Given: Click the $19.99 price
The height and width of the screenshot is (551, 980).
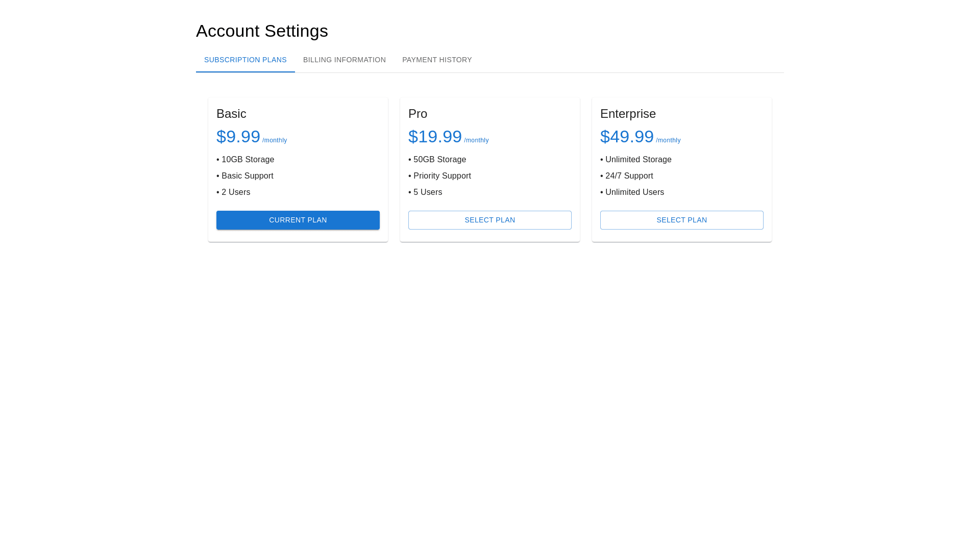Looking at the screenshot, I should (435, 137).
